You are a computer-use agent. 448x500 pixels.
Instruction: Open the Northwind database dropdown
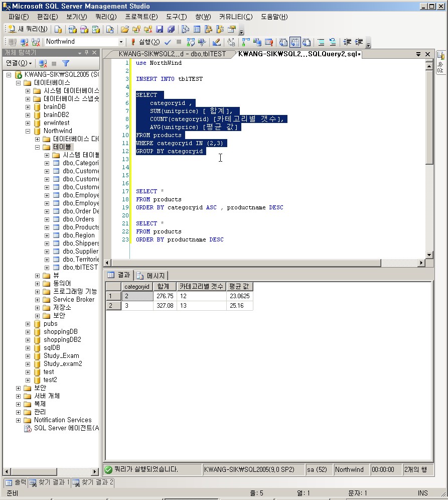coord(121,42)
